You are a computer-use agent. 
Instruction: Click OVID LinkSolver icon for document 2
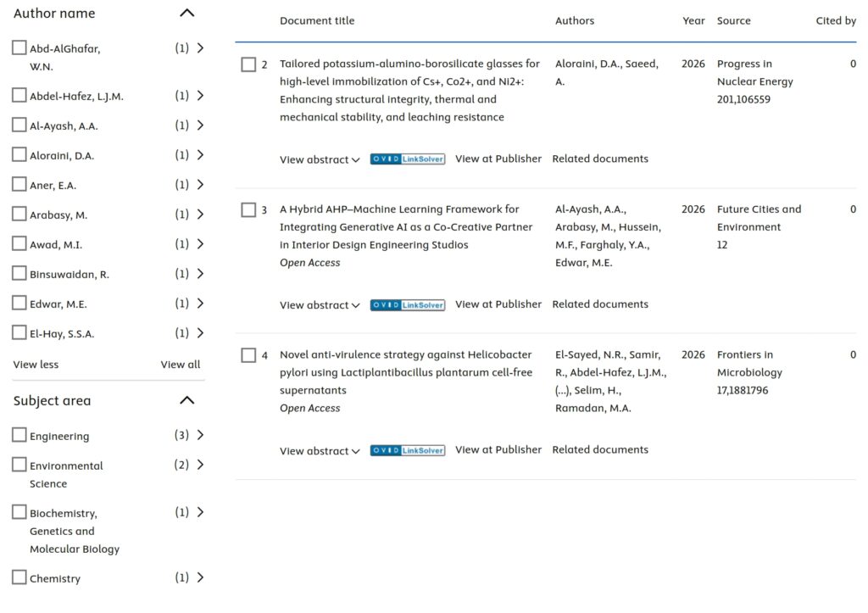408,159
